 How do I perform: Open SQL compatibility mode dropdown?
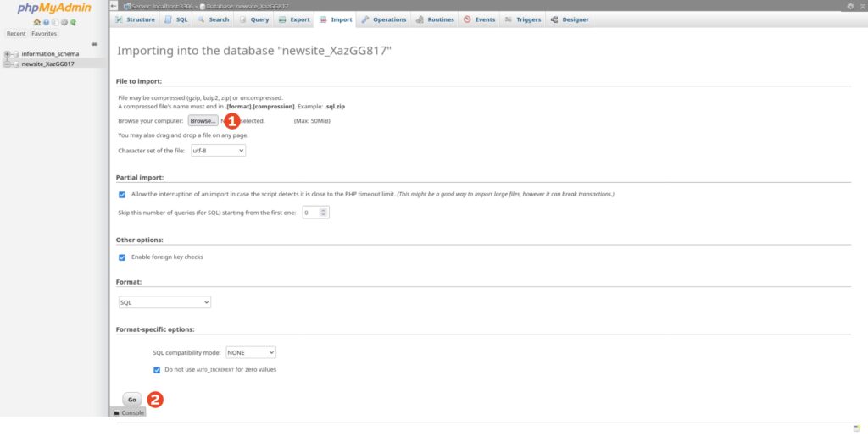click(251, 352)
